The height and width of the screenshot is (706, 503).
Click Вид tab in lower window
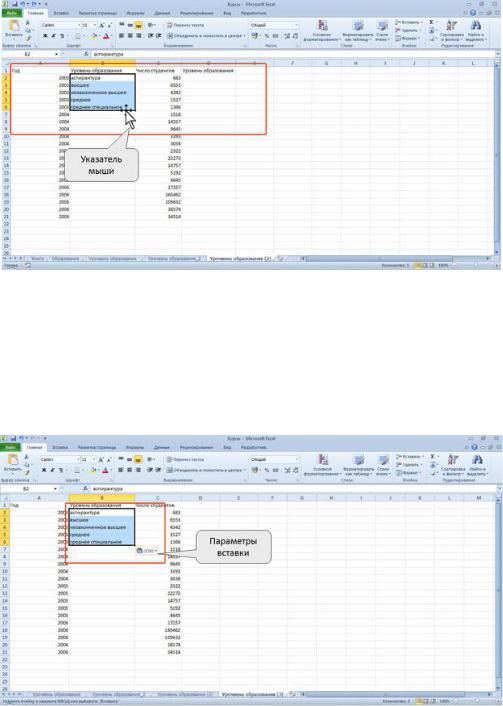[227, 448]
